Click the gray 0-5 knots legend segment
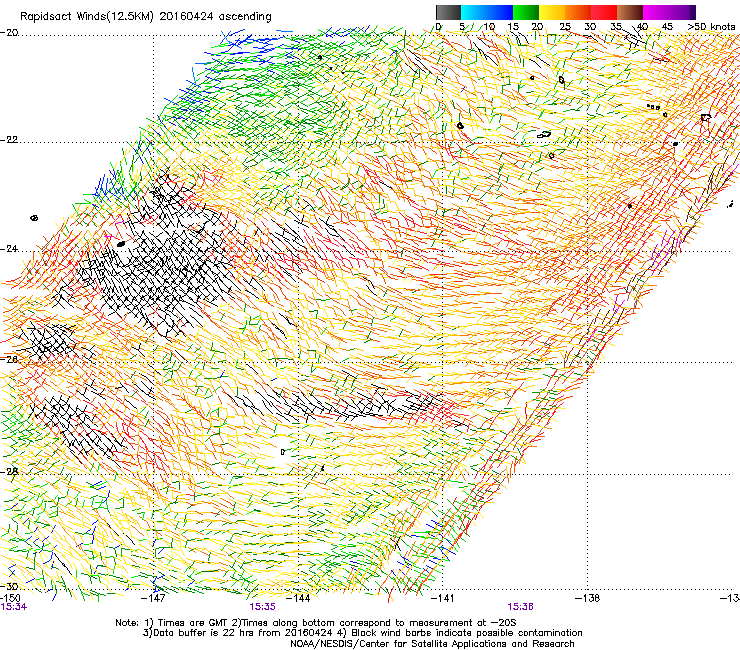Screen dimensions: 740x650 tap(448, 12)
